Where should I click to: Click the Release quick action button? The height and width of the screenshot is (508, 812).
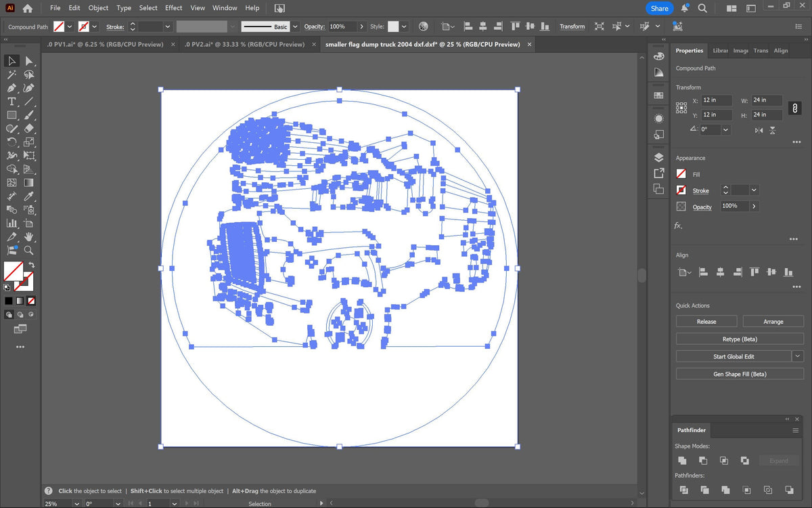[x=706, y=322]
